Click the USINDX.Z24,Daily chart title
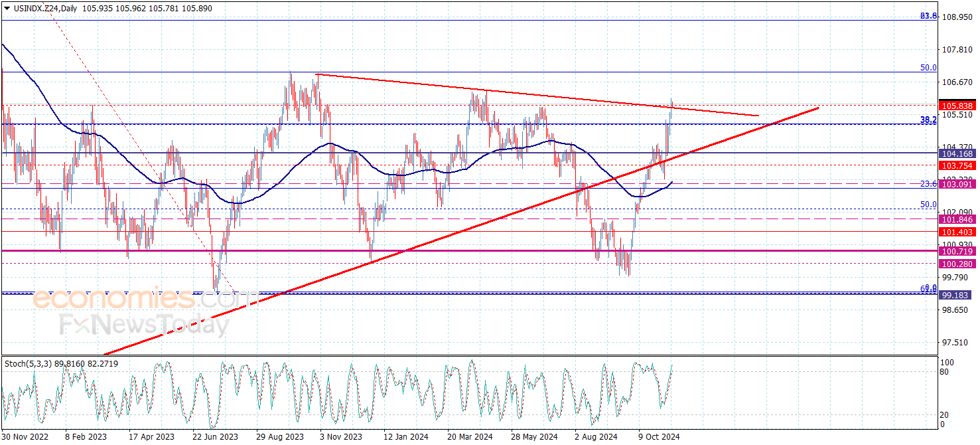The image size is (980, 445). 46,9
